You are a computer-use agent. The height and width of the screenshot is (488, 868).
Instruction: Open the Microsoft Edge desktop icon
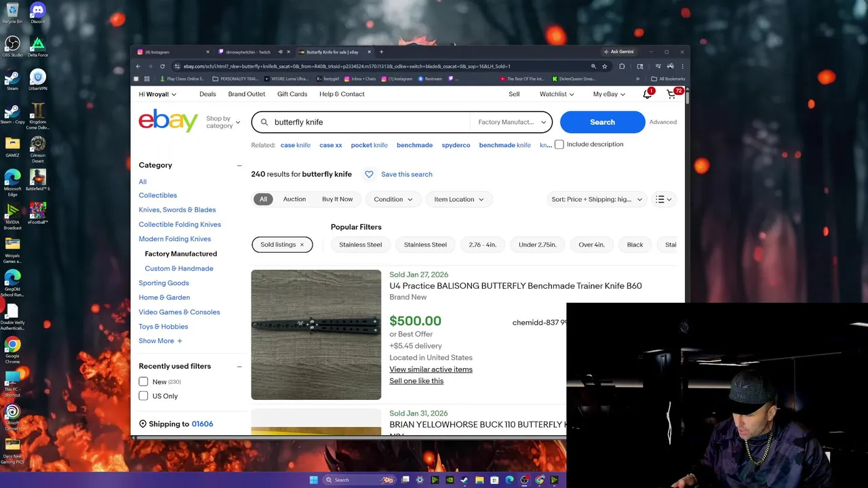pos(12,182)
